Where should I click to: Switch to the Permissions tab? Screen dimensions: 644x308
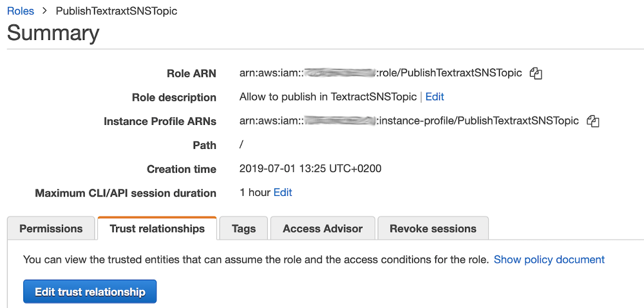tap(51, 228)
